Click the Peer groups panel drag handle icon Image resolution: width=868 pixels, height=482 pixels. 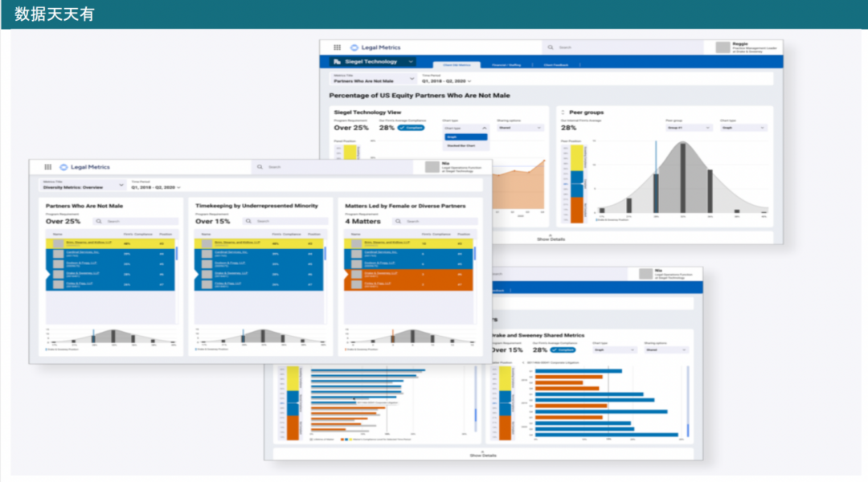coord(563,112)
